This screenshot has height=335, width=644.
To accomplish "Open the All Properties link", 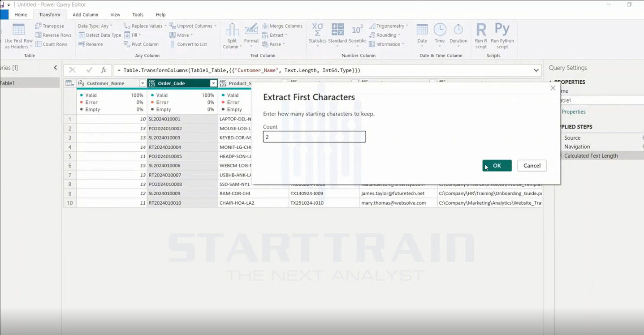I will coord(573,112).
